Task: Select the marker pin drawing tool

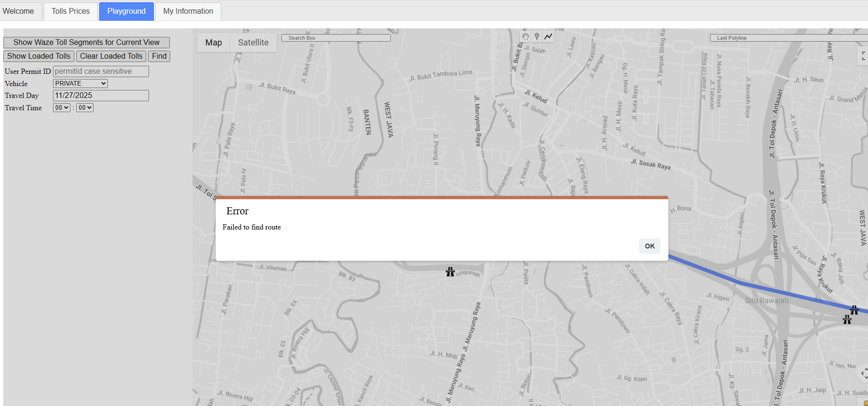Action: [537, 36]
